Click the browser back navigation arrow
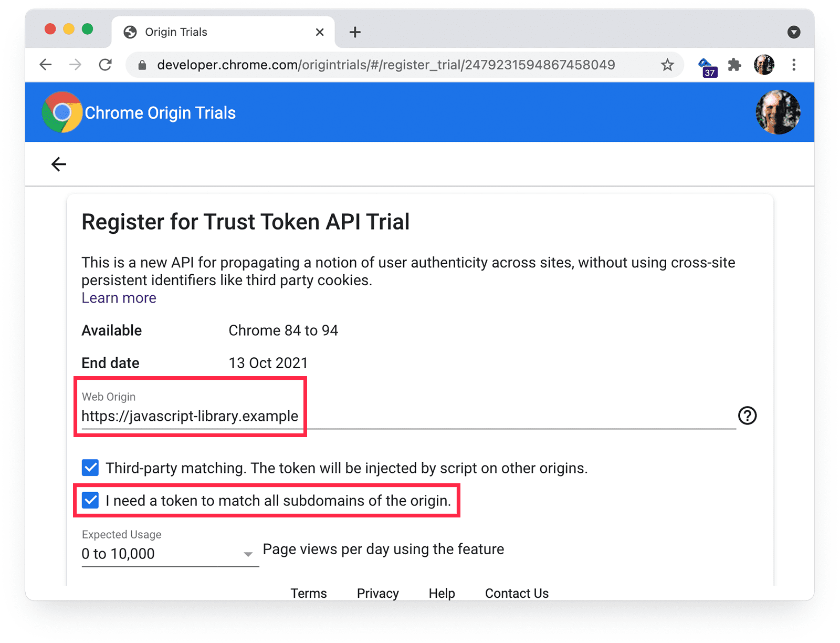 click(45, 65)
